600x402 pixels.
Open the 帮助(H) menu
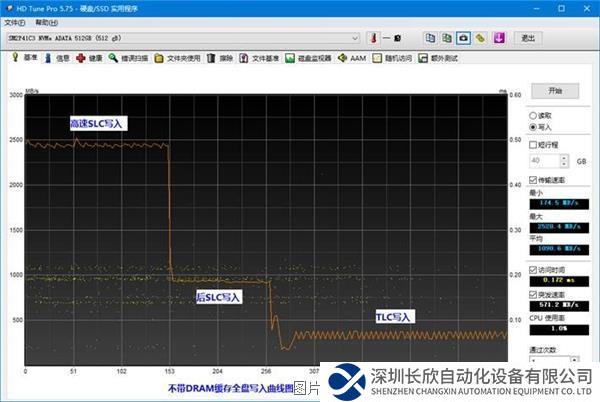coord(46,21)
